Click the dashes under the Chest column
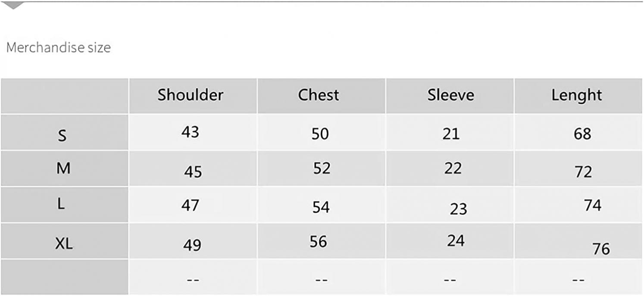Screen dimensions: 644x296 [x=321, y=280]
